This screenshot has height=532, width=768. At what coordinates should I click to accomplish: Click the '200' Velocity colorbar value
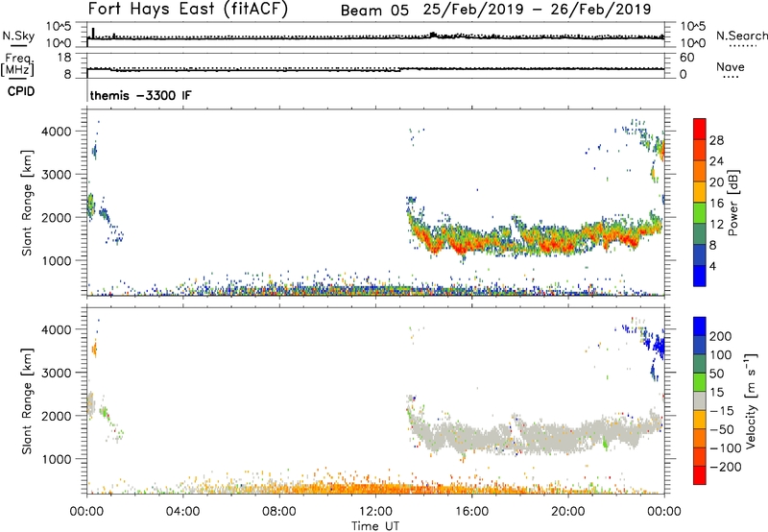tap(721, 336)
